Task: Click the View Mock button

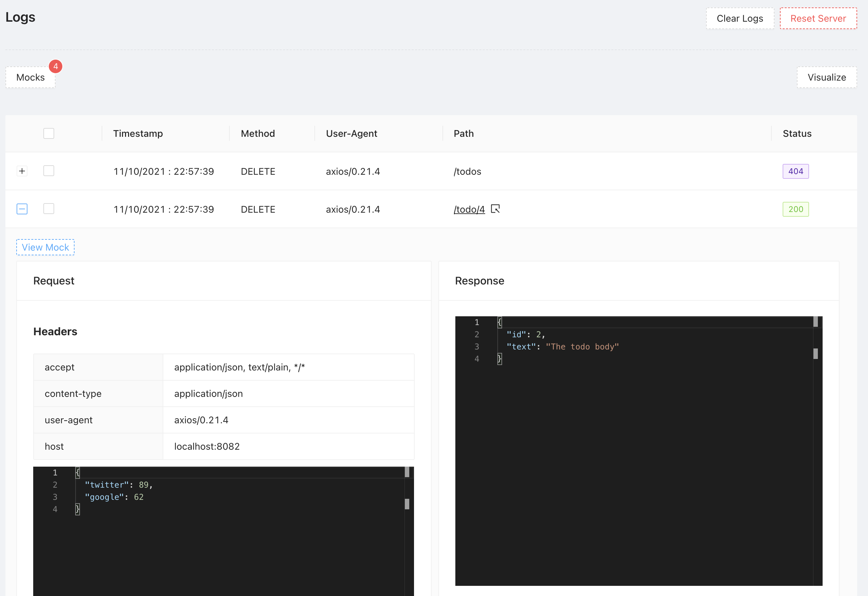Action: (45, 247)
